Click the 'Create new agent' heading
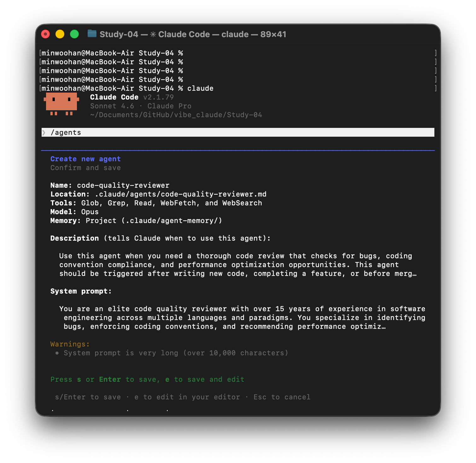Screen dimensions: 476x463 pos(85,159)
